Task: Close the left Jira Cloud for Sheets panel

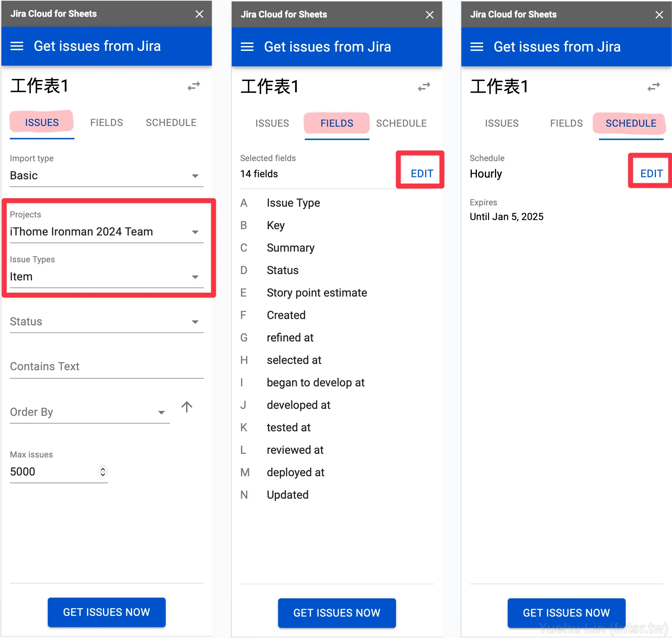Action: (x=199, y=14)
